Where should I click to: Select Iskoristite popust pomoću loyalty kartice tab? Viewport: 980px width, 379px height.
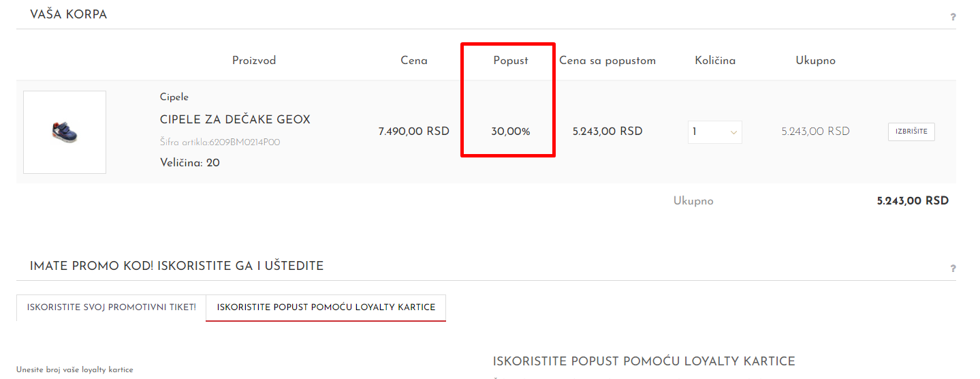[x=326, y=307]
